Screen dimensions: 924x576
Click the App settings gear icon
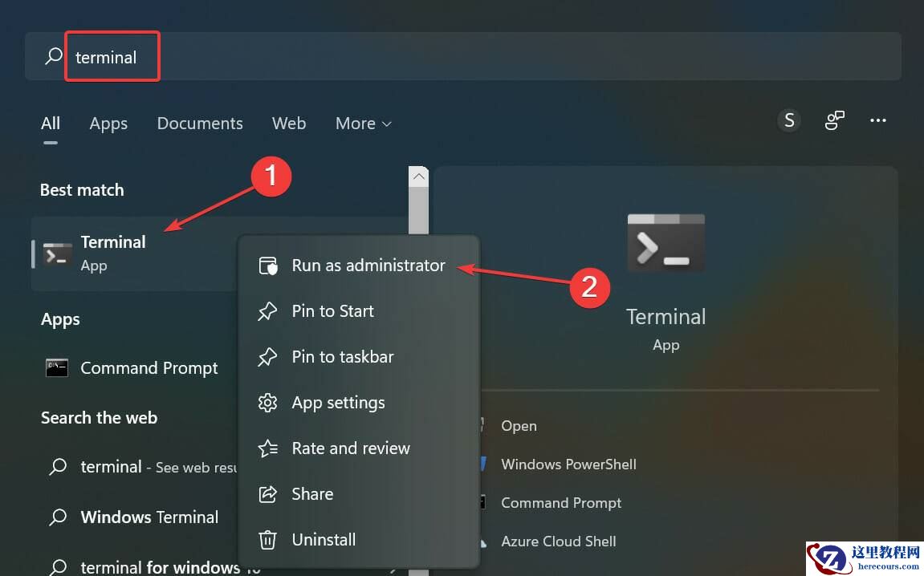pyautogui.click(x=268, y=403)
